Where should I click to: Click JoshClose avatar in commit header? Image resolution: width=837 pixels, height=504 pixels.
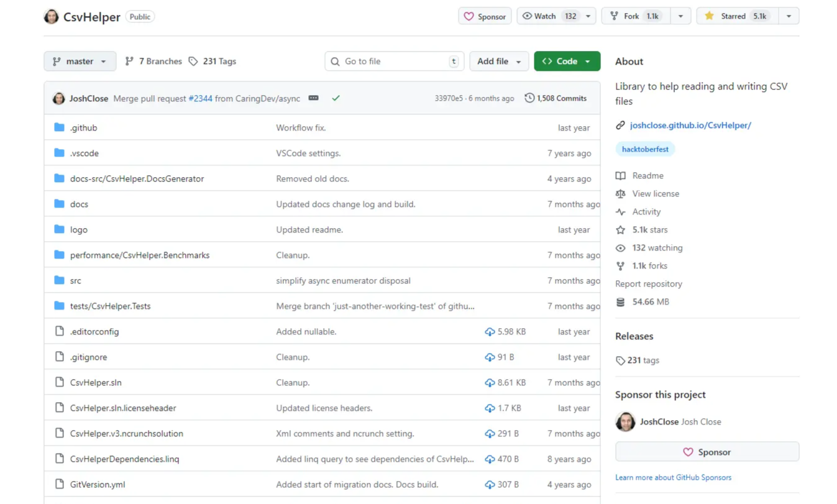tap(58, 98)
